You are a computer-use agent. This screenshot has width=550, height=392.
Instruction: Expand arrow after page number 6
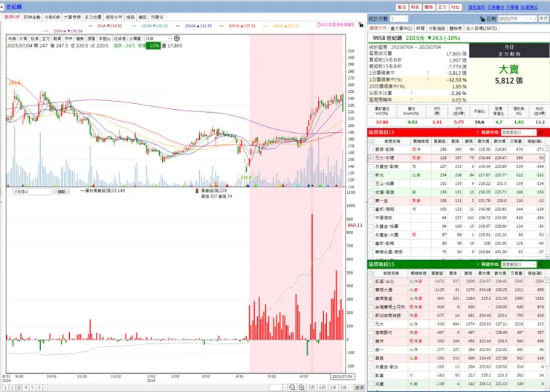tap(45, 388)
